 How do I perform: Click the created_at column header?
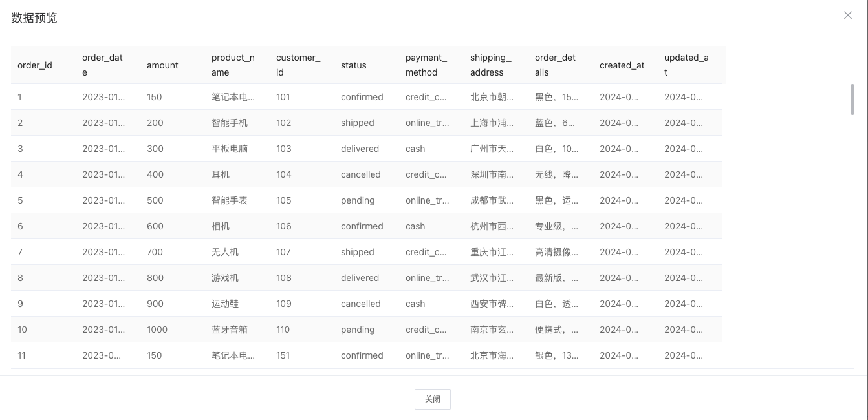tap(622, 65)
